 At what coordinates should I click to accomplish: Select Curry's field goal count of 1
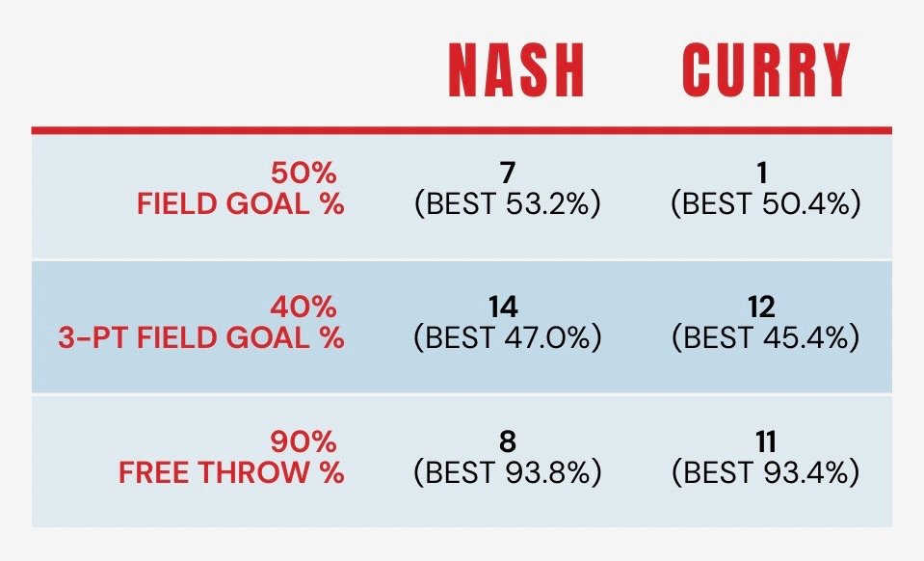click(767, 174)
